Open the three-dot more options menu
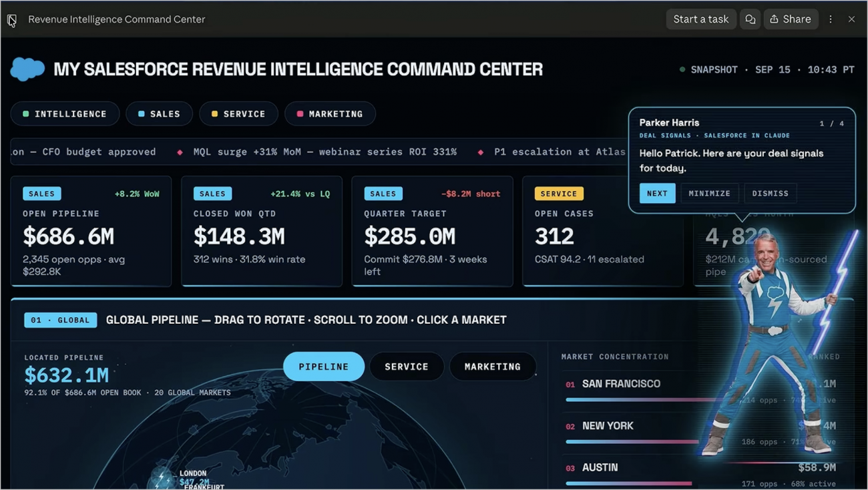 [x=831, y=19]
